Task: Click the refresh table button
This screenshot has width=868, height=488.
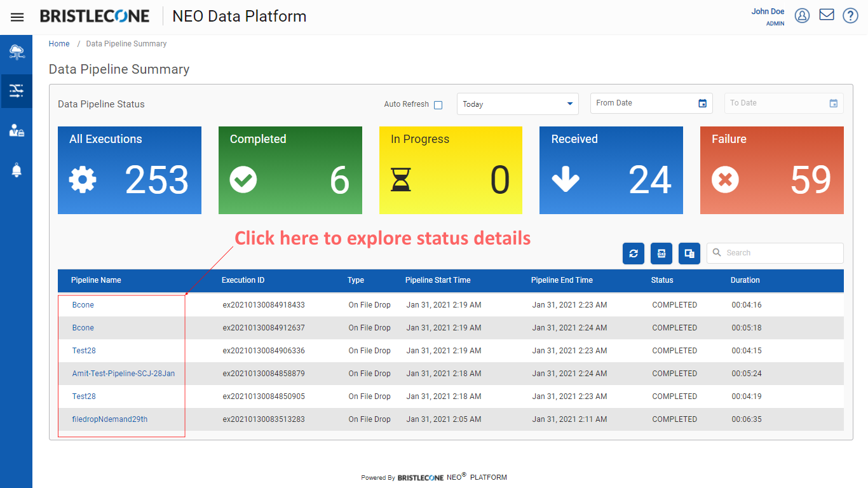Action: coord(634,254)
